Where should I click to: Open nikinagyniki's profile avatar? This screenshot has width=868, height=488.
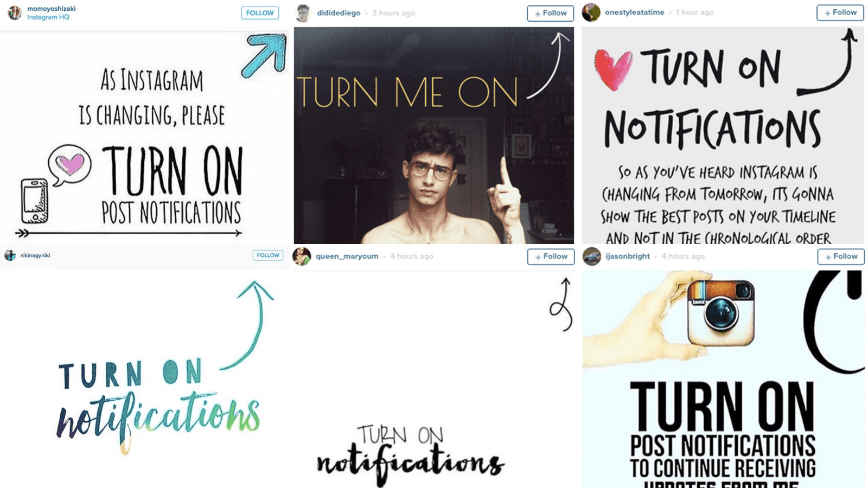(x=10, y=255)
